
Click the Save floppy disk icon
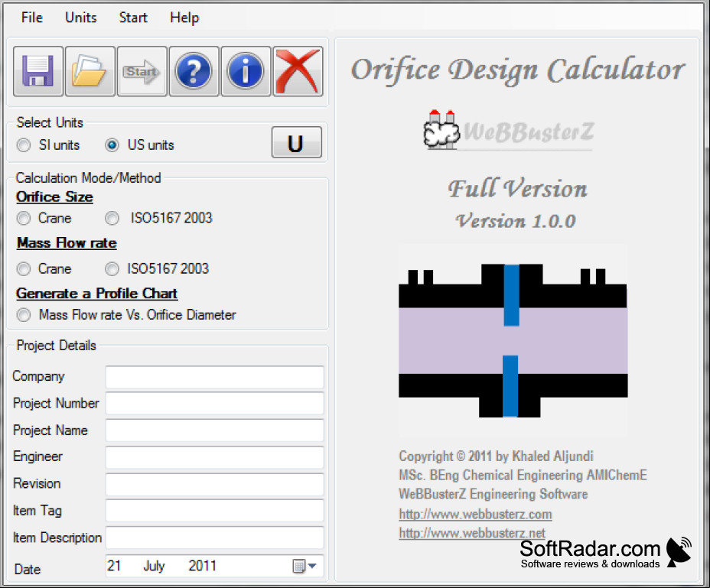(x=38, y=71)
